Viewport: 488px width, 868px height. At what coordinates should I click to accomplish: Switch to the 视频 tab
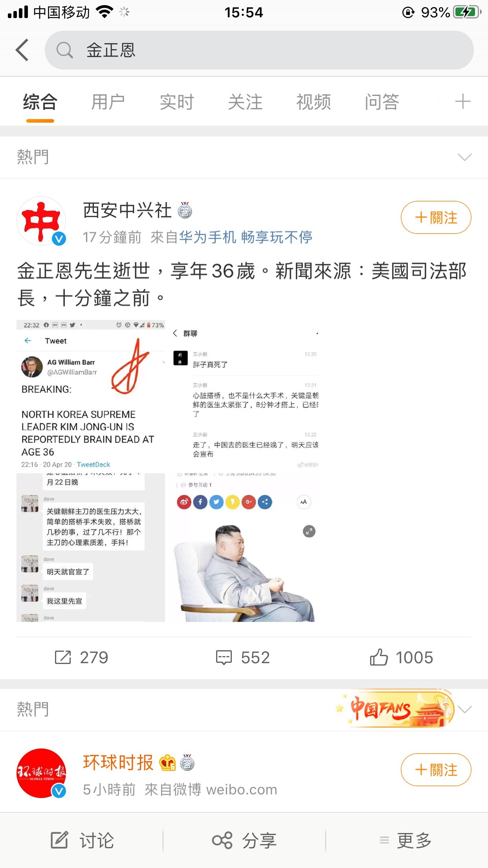pos(314,102)
